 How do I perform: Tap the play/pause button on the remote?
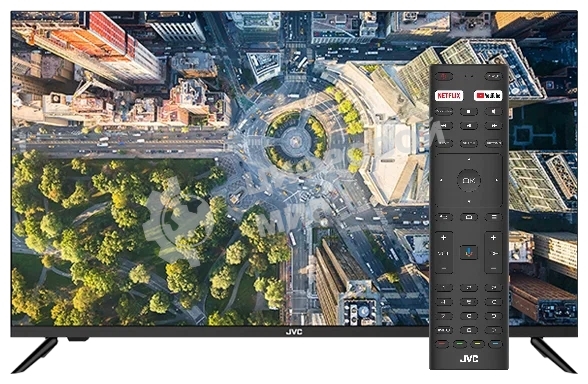point(469,126)
